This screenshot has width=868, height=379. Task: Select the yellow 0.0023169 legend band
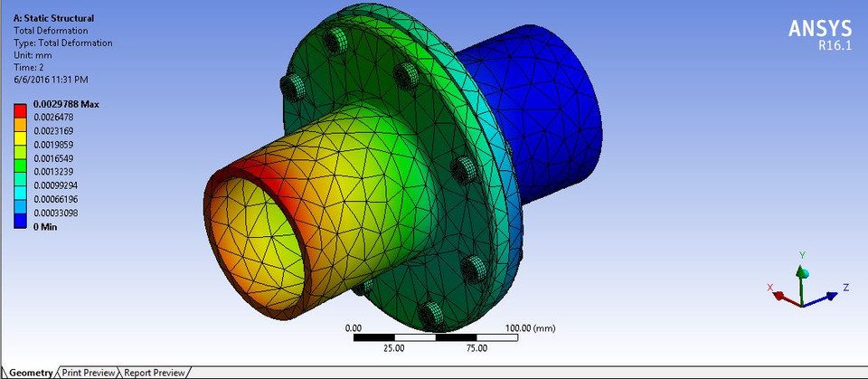tap(21, 138)
